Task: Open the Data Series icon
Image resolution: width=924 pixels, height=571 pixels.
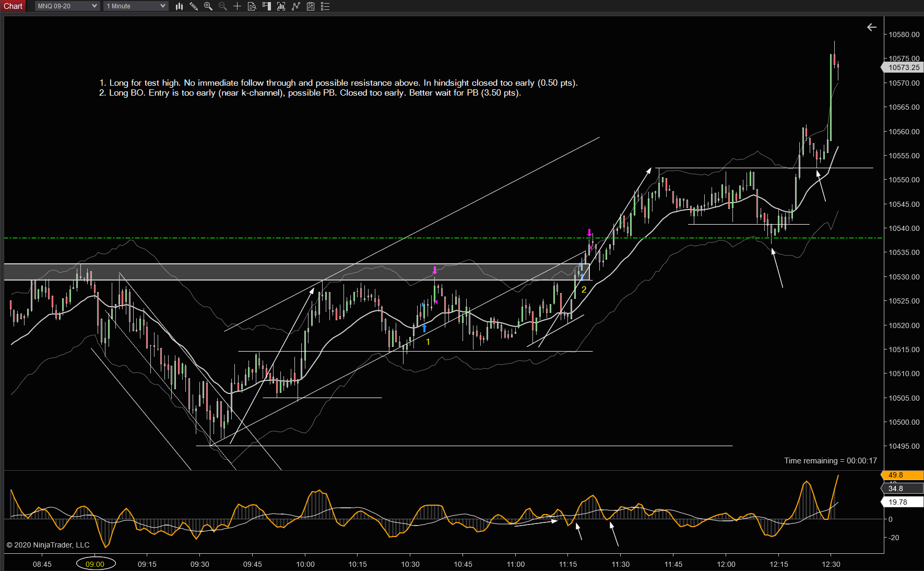Action: click(281, 6)
